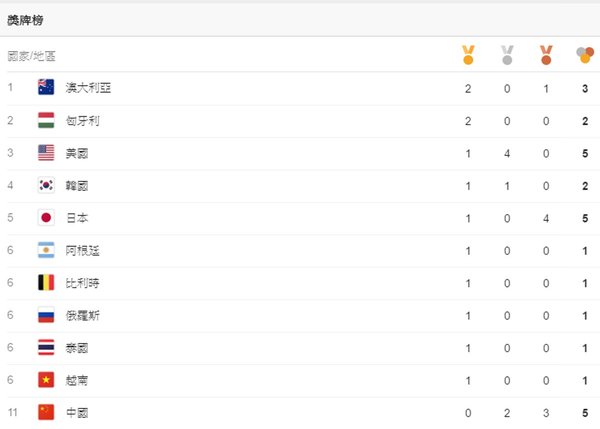
Task: Open the 俄羅斯 country entry
Action: 83,315
